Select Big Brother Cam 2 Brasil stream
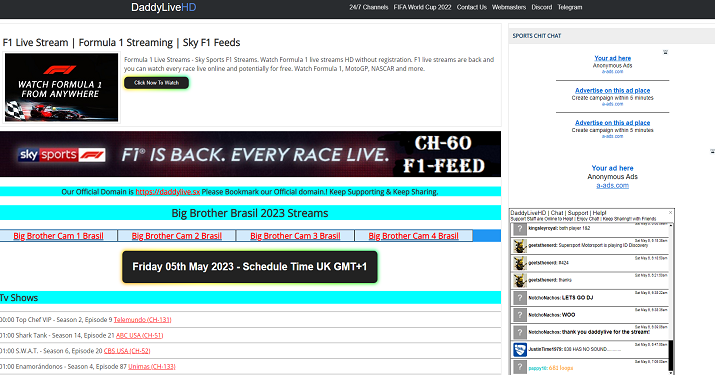This screenshot has width=715, height=375. [x=176, y=236]
